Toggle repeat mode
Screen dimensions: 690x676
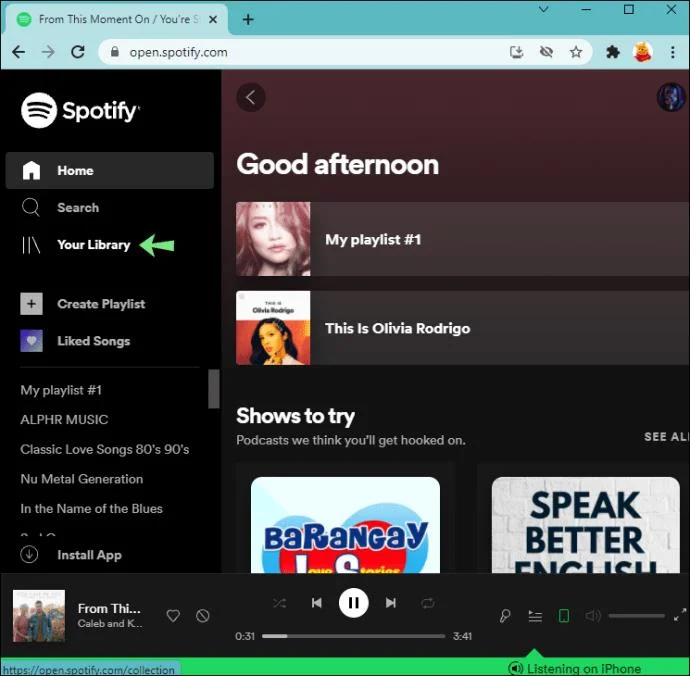[x=428, y=603]
